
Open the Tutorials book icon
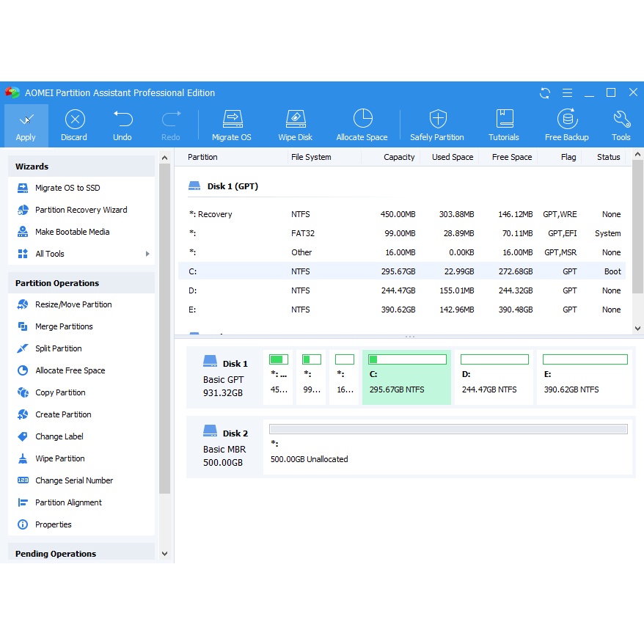pyautogui.click(x=505, y=119)
